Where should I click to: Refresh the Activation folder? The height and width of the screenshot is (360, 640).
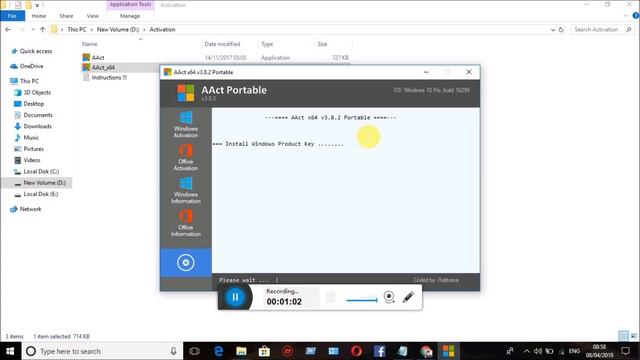click(x=561, y=30)
